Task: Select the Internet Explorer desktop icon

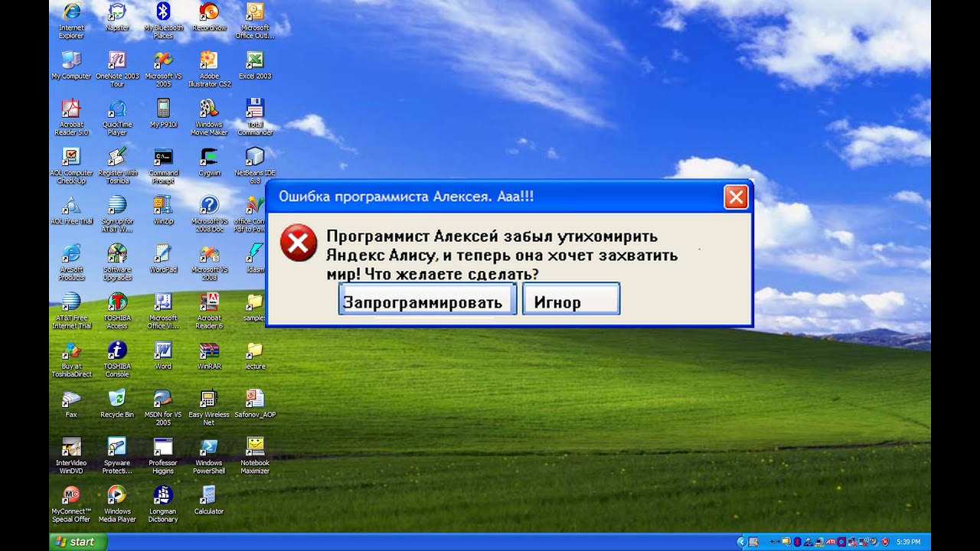Action: click(x=71, y=21)
